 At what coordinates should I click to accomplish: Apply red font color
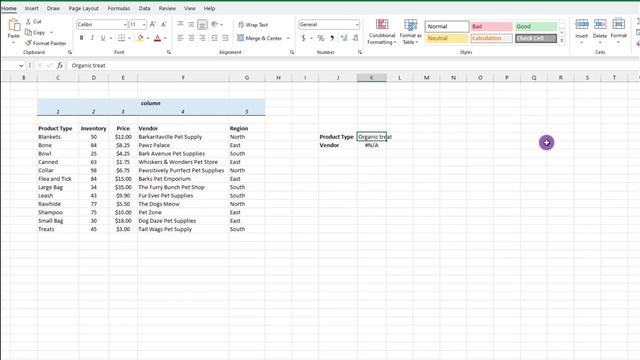tap(158, 38)
